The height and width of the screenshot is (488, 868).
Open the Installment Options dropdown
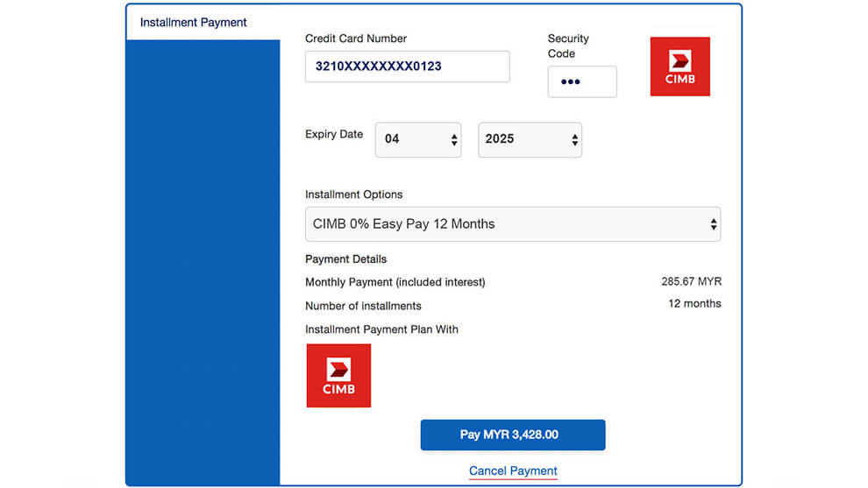click(x=513, y=224)
